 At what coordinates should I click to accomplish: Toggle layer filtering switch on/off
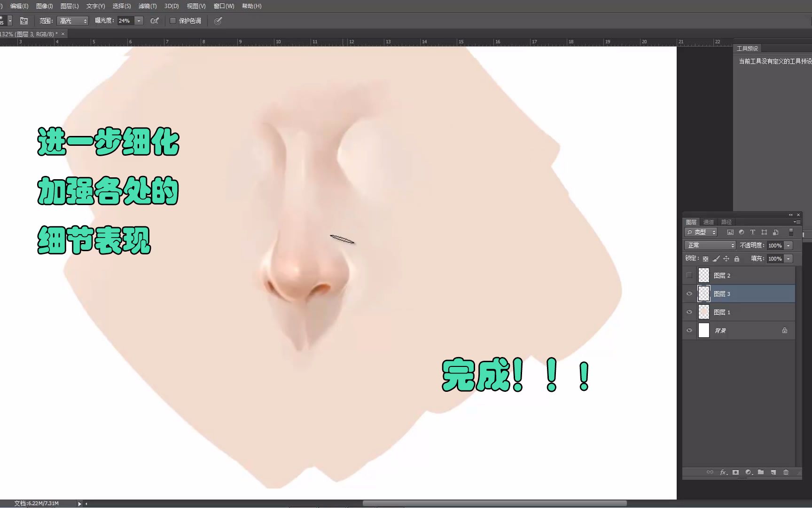click(x=791, y=232)
